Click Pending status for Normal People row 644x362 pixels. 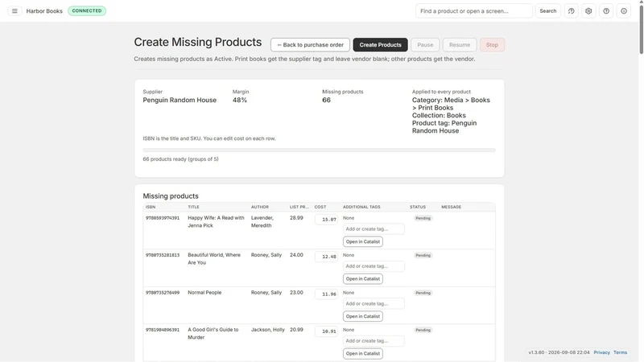coord(423,293)
